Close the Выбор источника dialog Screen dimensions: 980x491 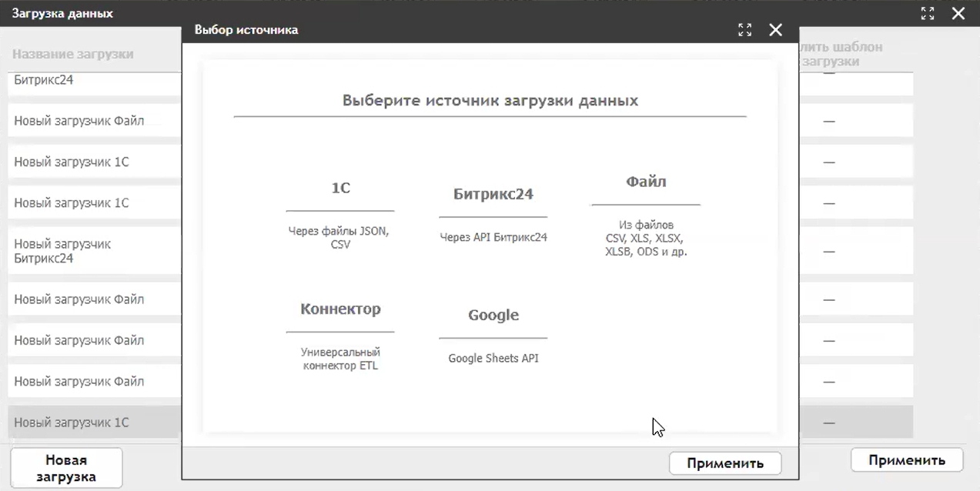pos(775,30)
